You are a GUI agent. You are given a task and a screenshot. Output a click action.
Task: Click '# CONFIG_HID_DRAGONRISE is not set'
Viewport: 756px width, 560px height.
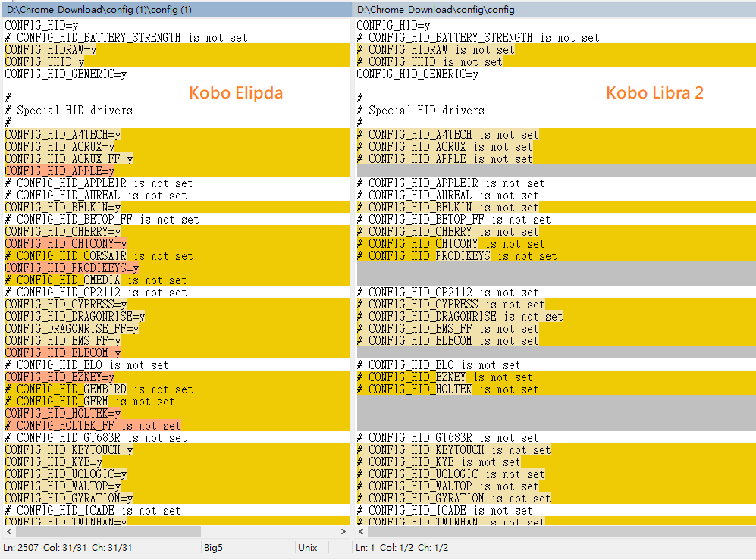(460, 316)
